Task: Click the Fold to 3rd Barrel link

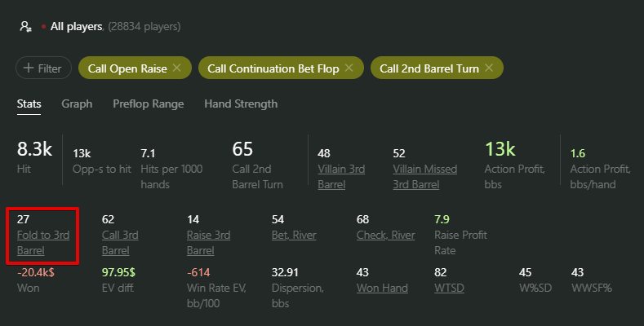Action: point(43,242)
